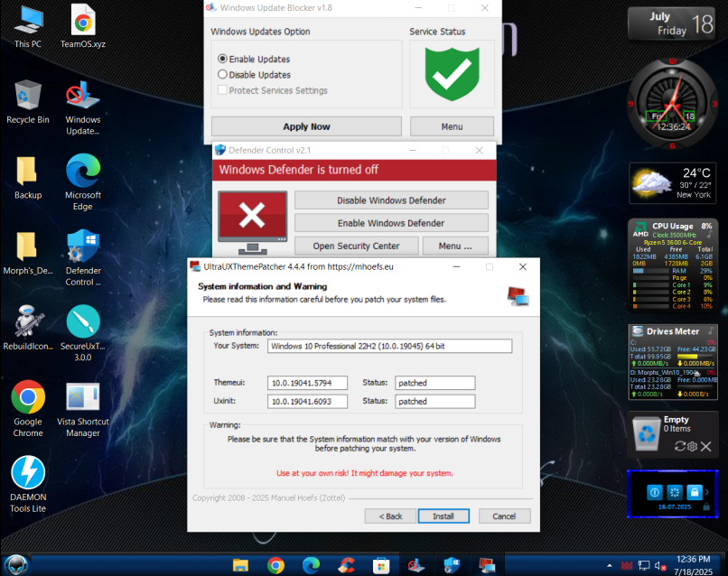Launch DAEMON Tools Lite from desktop
728x576 pixels.
(x=28, y=485)
